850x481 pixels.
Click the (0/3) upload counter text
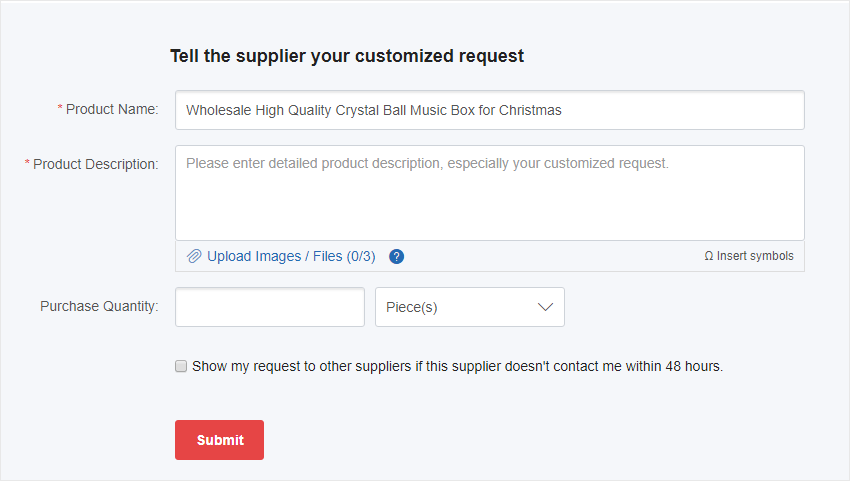(361, 257)
